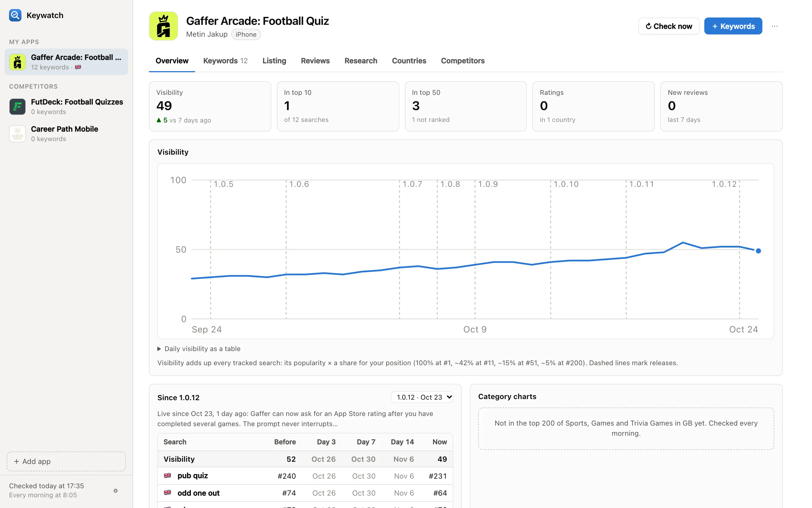The image size is (812, 508).
Task: Click the #231 pub quiz rank value
Action: (438, 476)
